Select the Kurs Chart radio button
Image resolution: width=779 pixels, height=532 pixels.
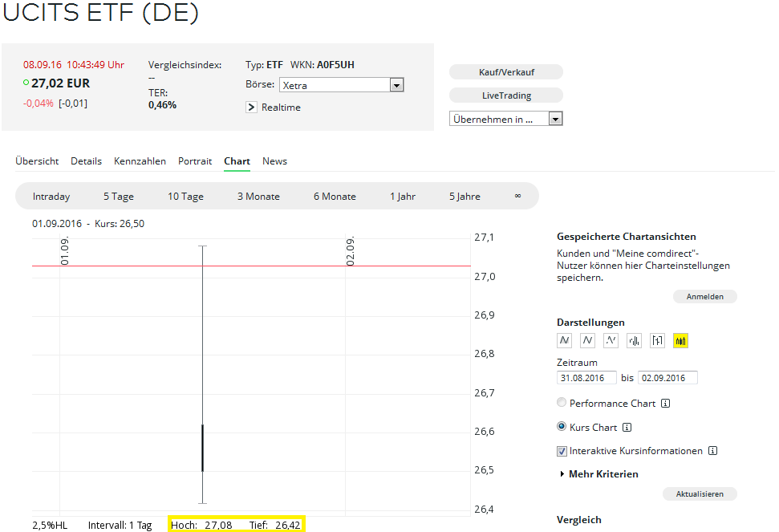[x=562, y=427]
